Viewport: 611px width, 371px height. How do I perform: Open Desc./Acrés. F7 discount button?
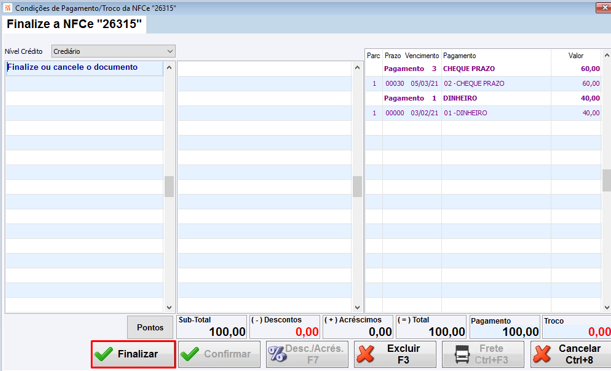pyautogui.click(x=307, y=354)
